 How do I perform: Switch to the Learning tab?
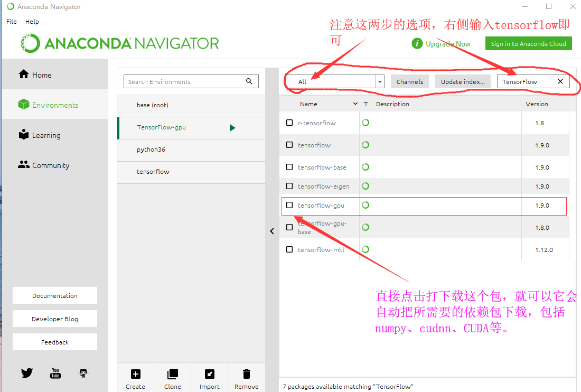tap(55, 135)
